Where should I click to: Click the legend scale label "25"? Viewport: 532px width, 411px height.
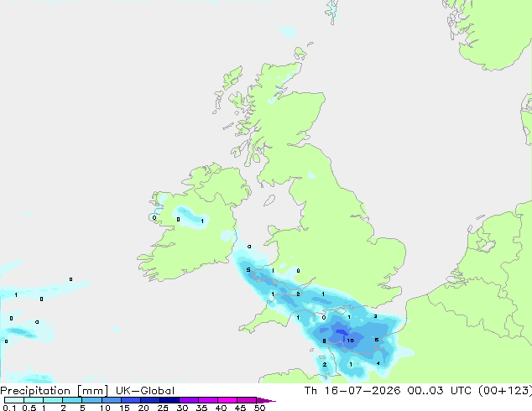[x=163, y=408]
